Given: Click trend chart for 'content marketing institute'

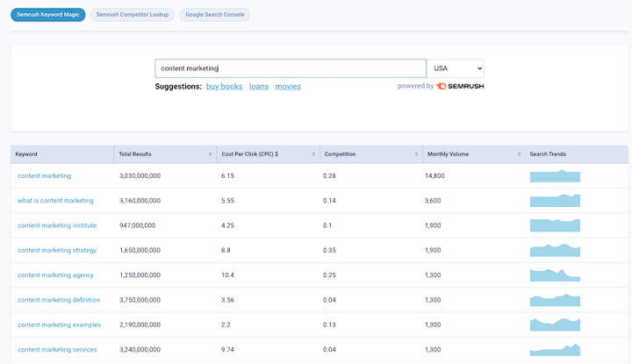Looking at the screenshot, I should click(x=555, y=225).
